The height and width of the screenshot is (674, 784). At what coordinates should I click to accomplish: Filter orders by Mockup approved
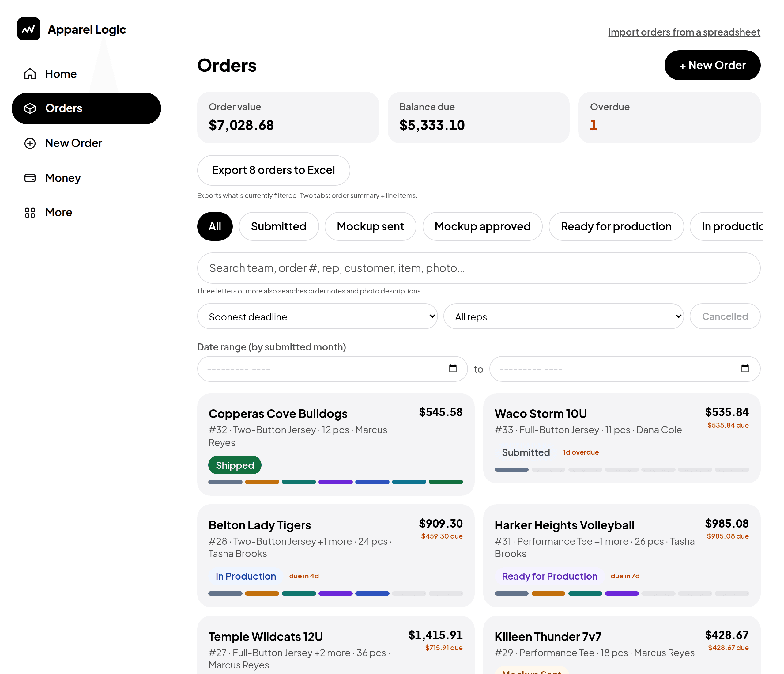coord(482,226)
